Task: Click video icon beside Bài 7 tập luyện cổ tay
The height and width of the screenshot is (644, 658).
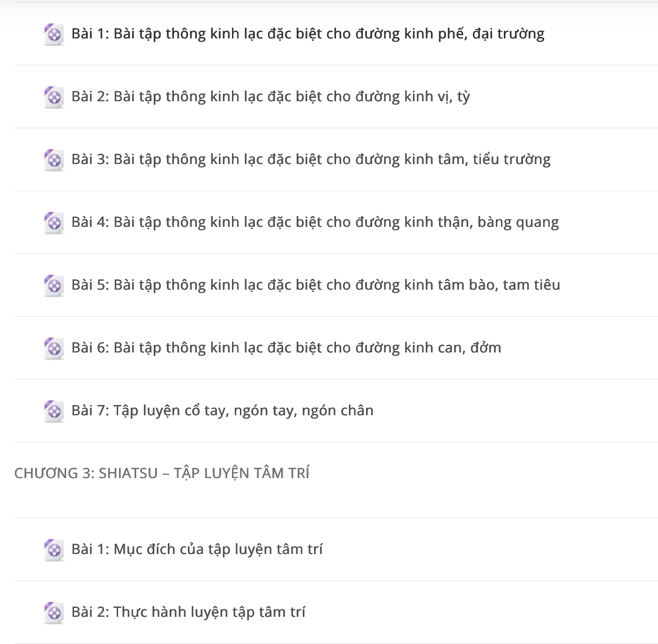Action: click(x=54, y=412)
